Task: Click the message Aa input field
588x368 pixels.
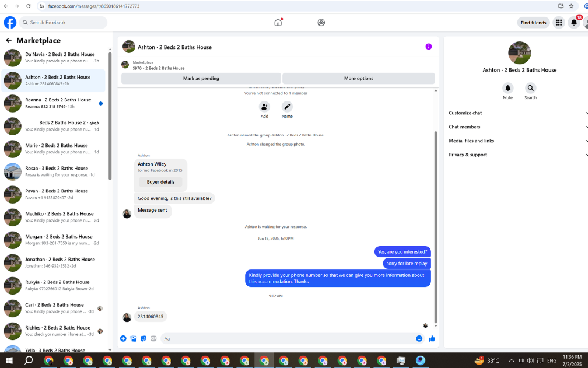Action: tap(288, 338)
